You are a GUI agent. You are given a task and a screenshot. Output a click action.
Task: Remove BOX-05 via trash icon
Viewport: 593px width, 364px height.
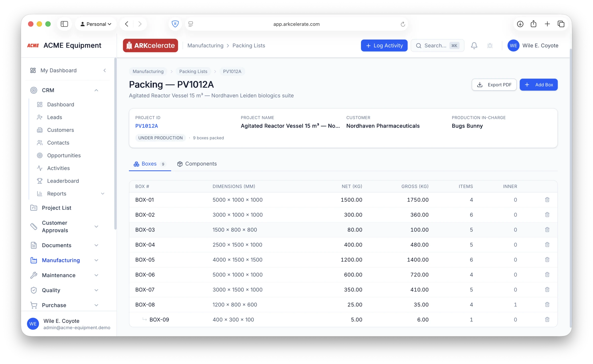pyautogui.click(x=547, y=260)
